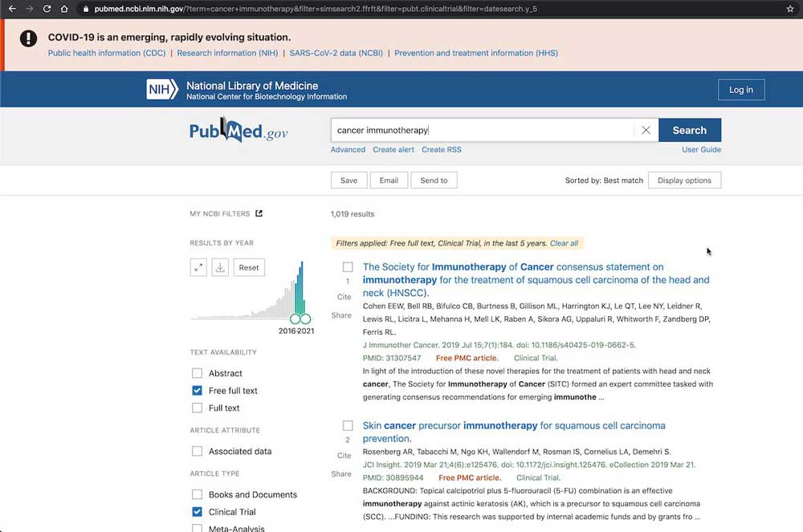The width and height of the screenshot is (803, 532).
Task: Open Display options
Action: point(684,181)
